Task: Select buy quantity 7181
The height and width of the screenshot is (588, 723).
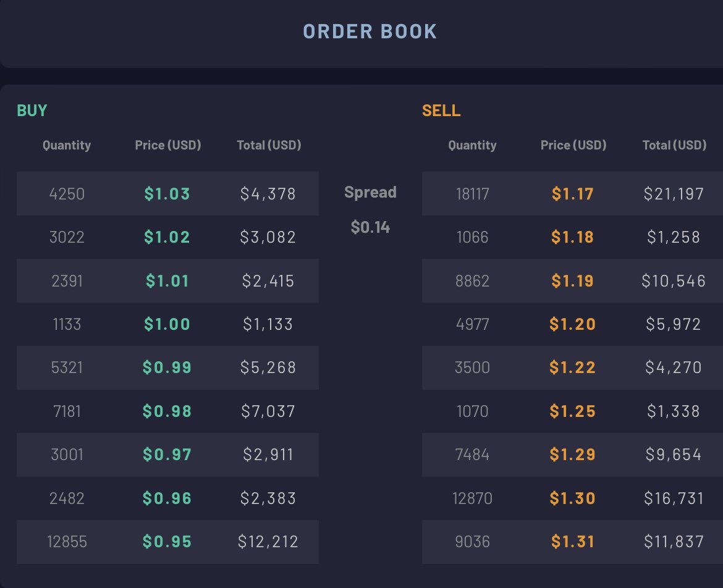Action: [x=67, y=411]
